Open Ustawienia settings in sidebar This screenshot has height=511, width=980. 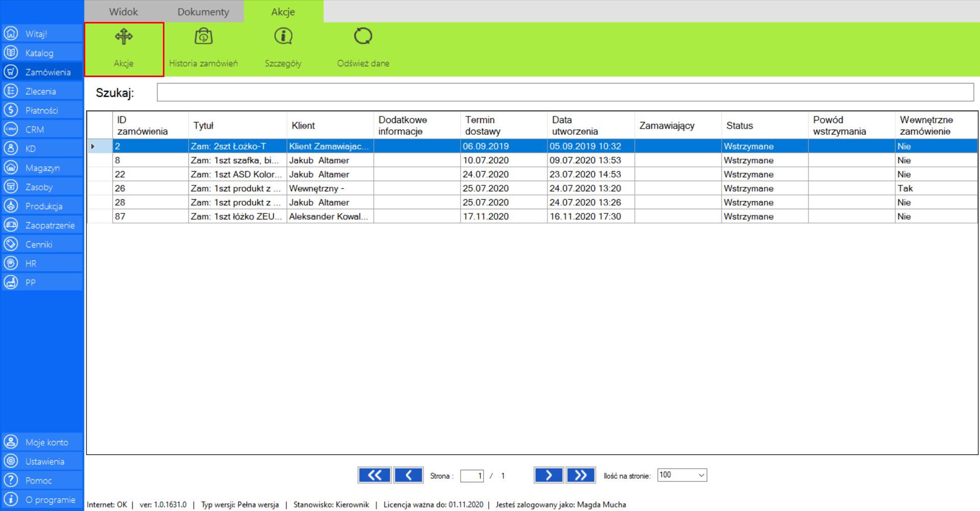point(44,461)
